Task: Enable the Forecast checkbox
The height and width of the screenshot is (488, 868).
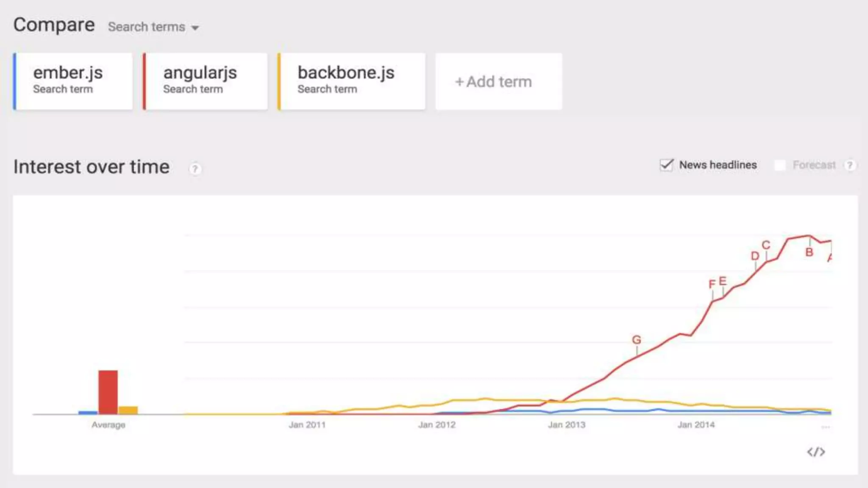Action: click(x=780, y=165)
